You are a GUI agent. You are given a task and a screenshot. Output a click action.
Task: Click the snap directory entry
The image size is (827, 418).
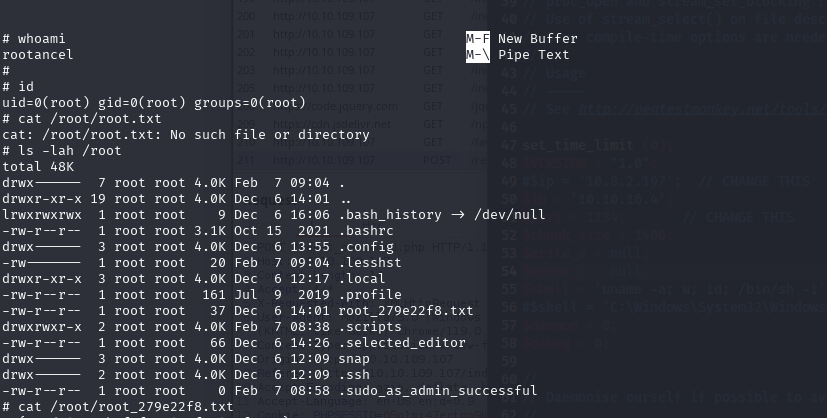coord(354,359)
